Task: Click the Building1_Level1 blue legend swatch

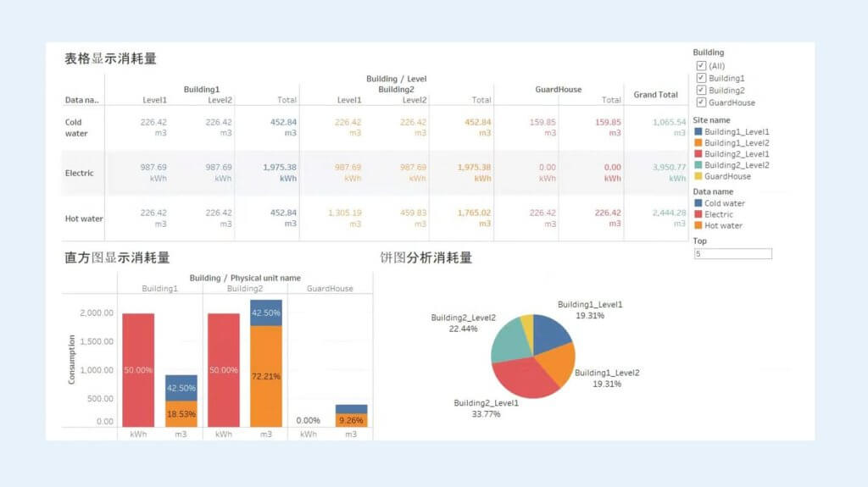Action: (x=698, y=132)
